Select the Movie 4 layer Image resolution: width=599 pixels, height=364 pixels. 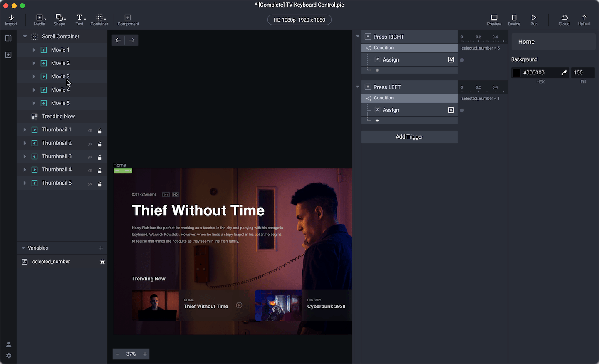click(62, 90)
